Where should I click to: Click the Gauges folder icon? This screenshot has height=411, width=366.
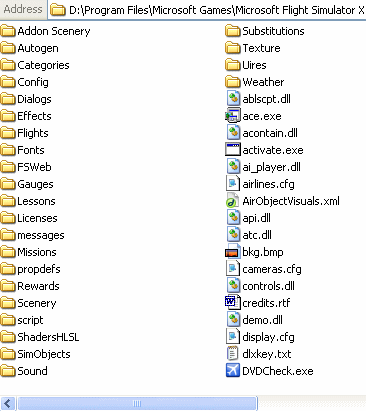click(x=8, y=184)
